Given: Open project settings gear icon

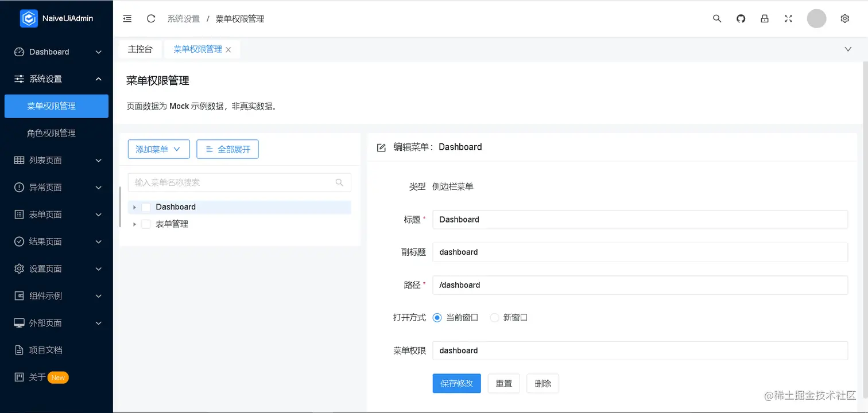Looking at the screenshot, I should (844, 18).
